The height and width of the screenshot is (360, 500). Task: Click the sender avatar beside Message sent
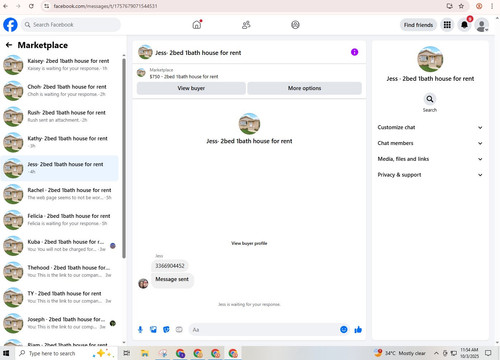click(x=143, y=283)
